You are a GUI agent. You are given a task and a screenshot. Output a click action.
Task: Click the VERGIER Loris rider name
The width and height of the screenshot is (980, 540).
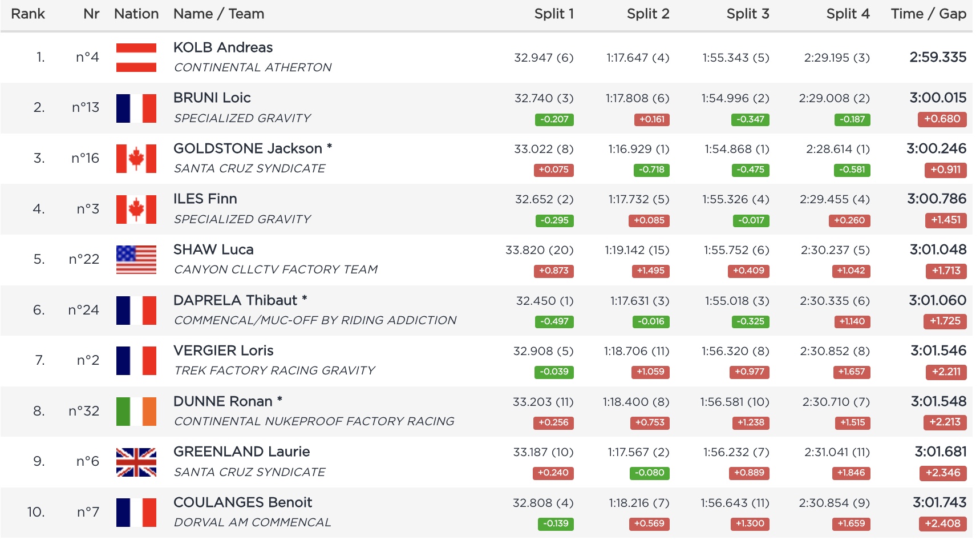(223, 350)
